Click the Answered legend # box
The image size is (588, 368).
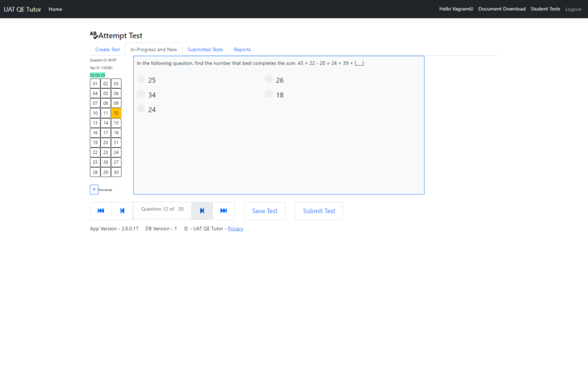point(94,189)
